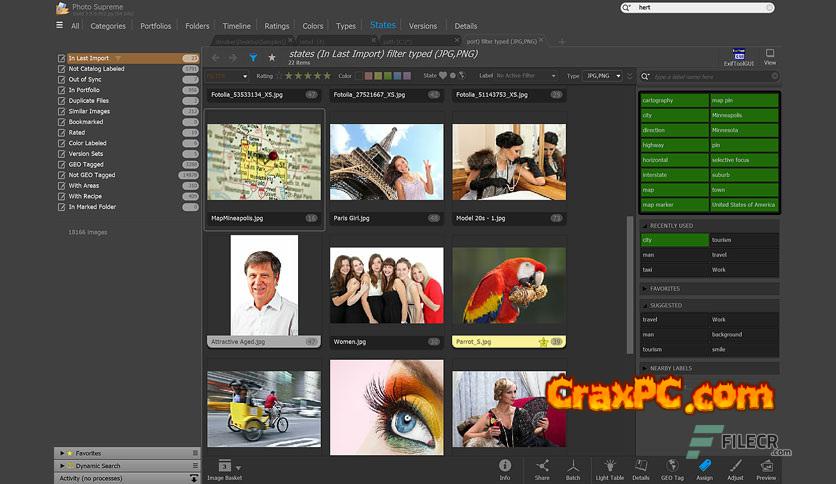This screenshot has height=484, width=836.
Task: Show image Info panel
Action: click(505, 467)
